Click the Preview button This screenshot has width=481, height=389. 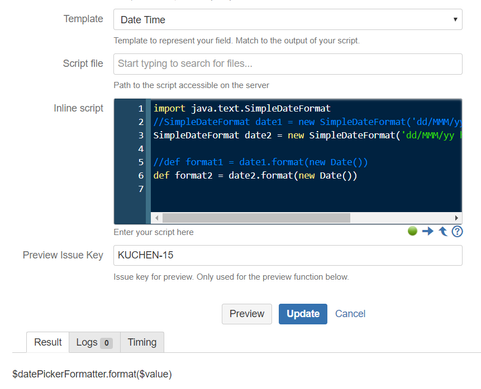[x=247, y=314]
